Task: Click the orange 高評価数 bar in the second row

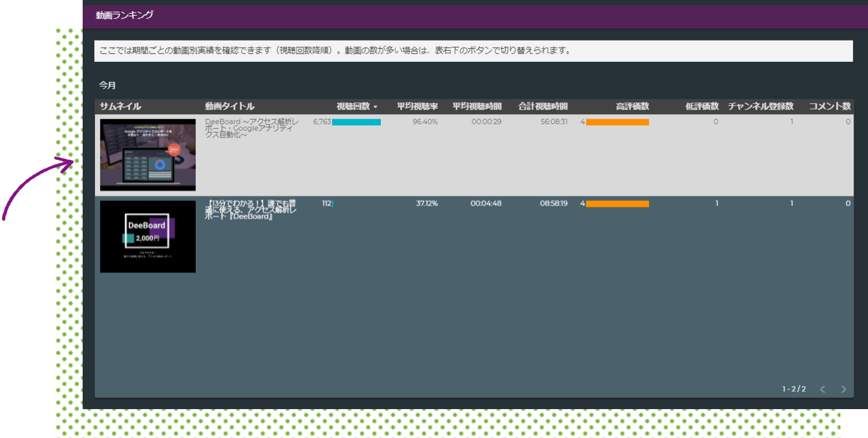Action: 617,204
